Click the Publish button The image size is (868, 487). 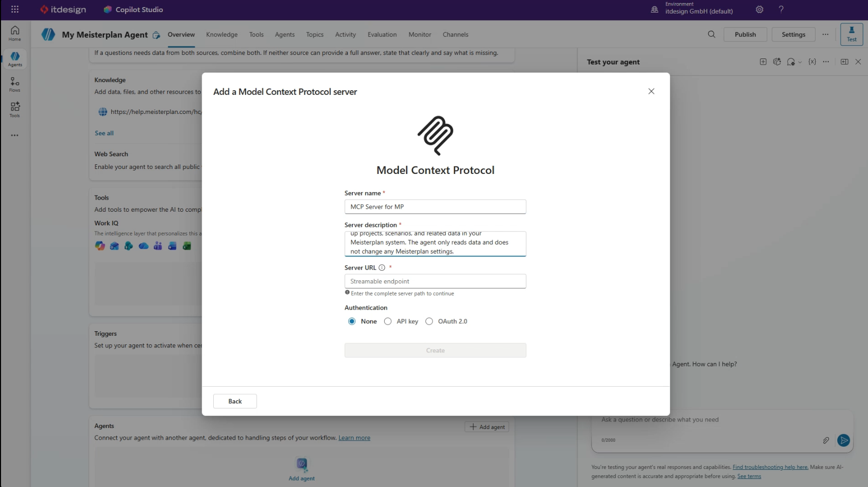coord(745,34)
